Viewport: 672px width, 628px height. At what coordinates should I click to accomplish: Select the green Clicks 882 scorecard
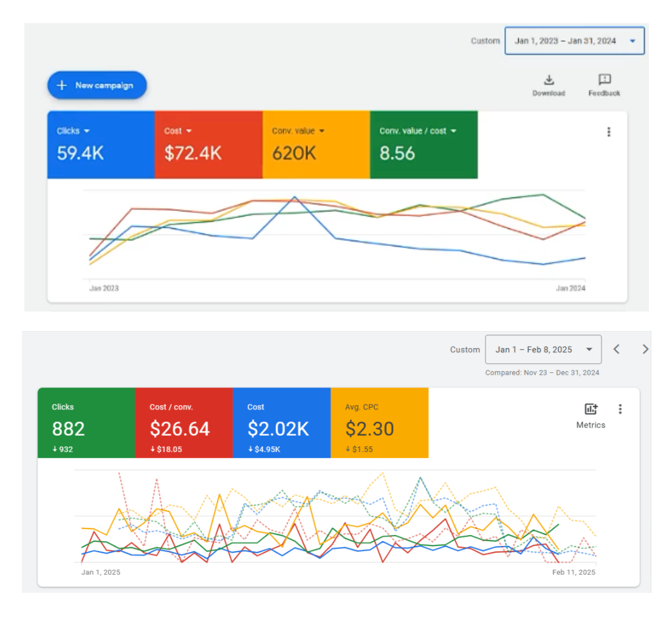pos(86,423)
